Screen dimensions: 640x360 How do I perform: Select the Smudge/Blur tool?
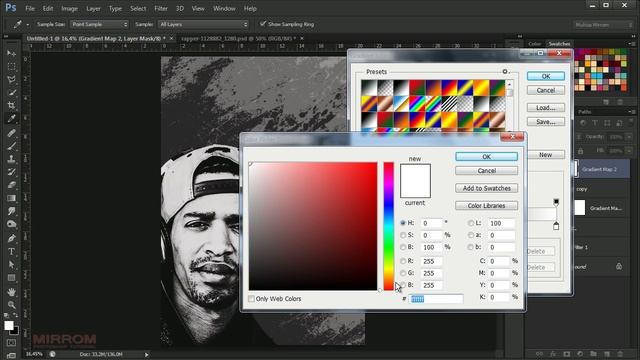(x=11, y=211)
